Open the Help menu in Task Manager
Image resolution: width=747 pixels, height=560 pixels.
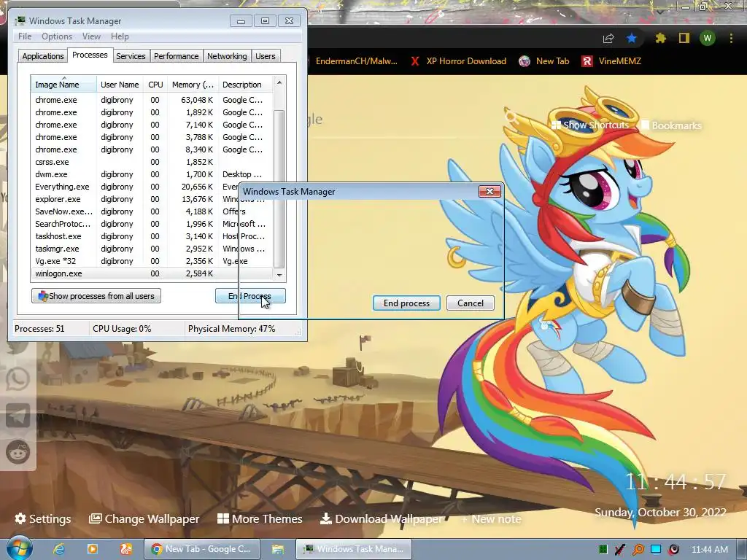[120, 36]
